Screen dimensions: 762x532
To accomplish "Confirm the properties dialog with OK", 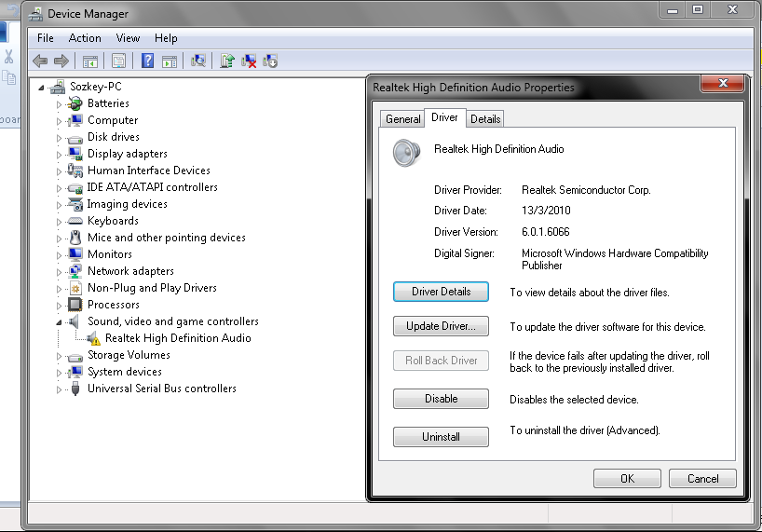I will point(627,479).
